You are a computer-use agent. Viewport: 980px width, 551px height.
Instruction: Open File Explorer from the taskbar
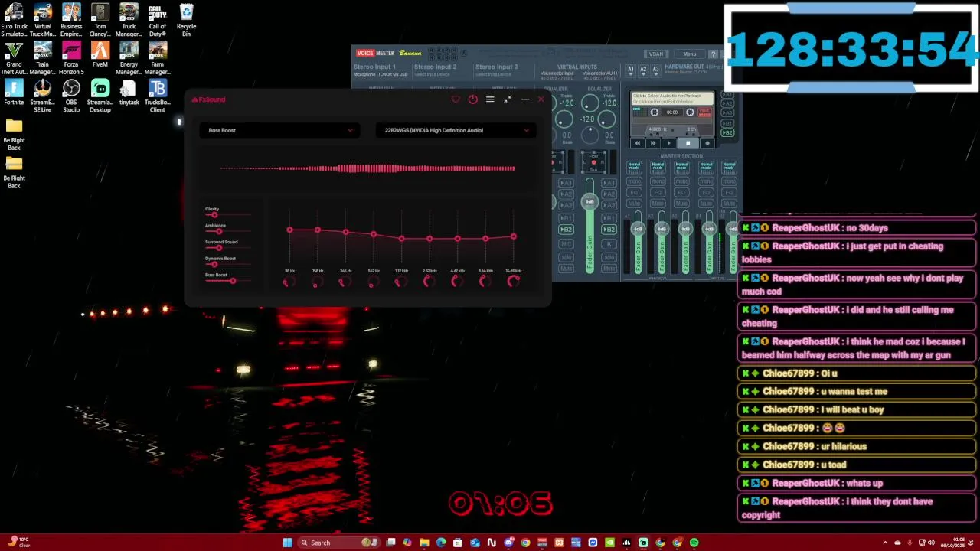tap(424, 543)
